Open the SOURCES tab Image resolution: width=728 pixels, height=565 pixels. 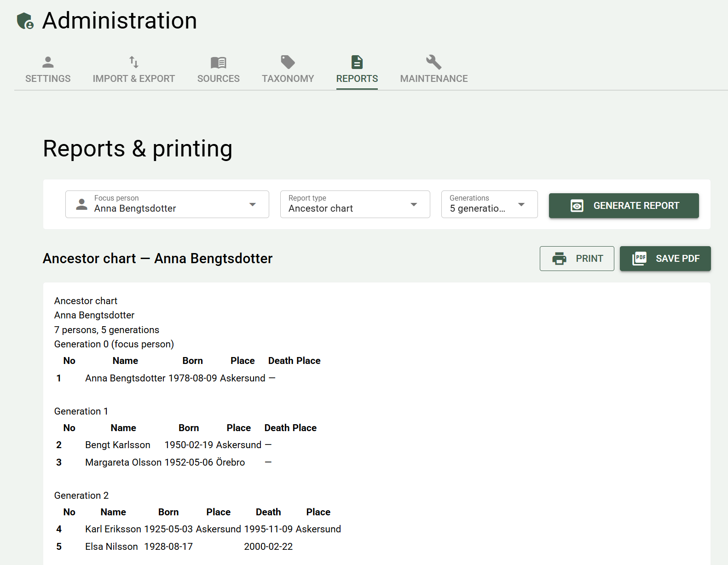(x=219, y=69)
